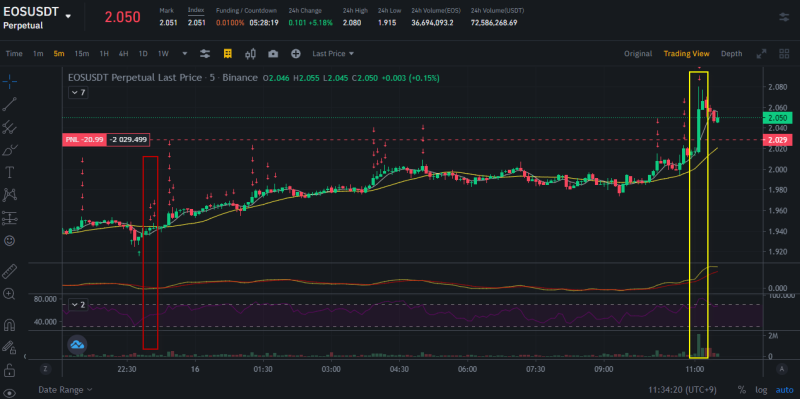Image resolution: width=800 pixels, height=399 pixels.
Task: Expand more time intervals dropdown
Action: [185, 54]
